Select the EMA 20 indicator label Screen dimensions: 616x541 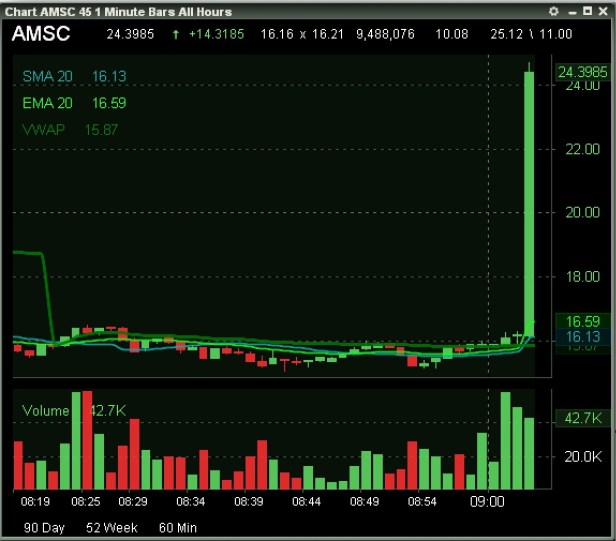point(44,102)
